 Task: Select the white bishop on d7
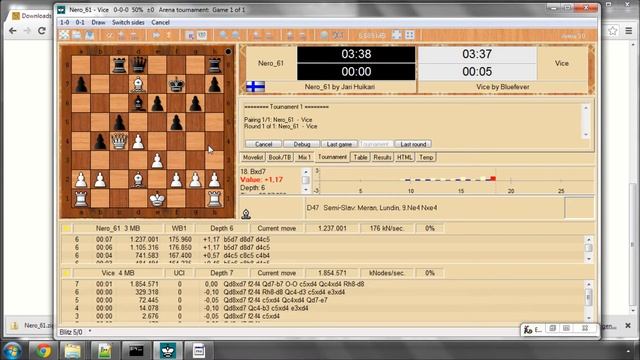tap(138, 84)
